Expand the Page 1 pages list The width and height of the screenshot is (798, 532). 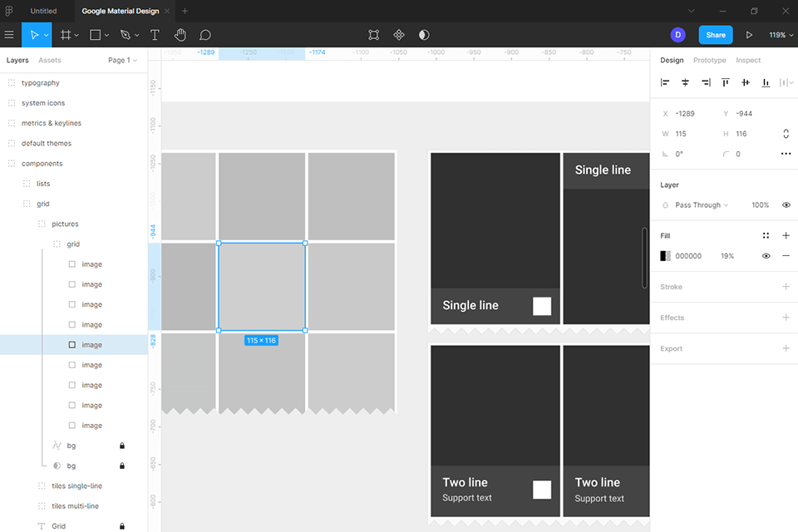tap(122, 60)
